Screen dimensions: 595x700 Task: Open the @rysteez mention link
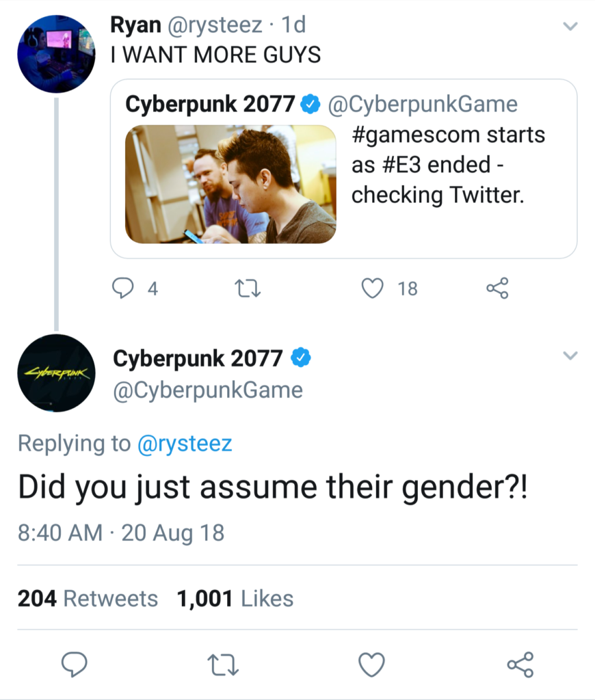coord(185,444)
